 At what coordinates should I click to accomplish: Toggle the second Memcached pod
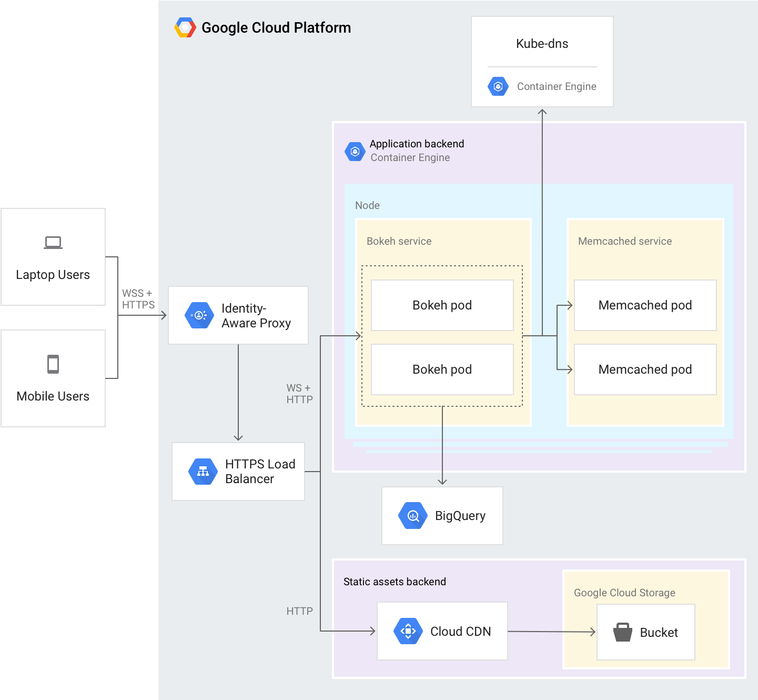[645, 369]
